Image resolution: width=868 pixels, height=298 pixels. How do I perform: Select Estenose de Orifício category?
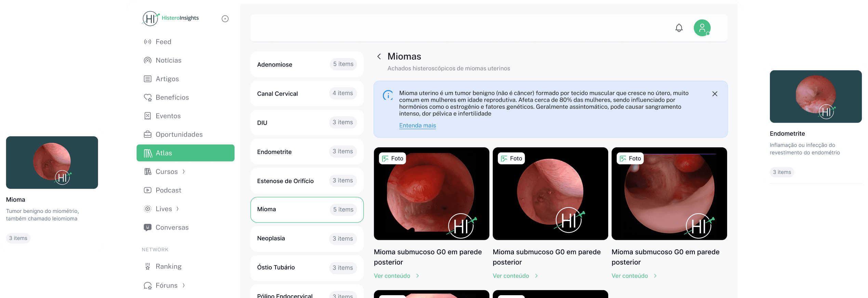tap(307, 180)
